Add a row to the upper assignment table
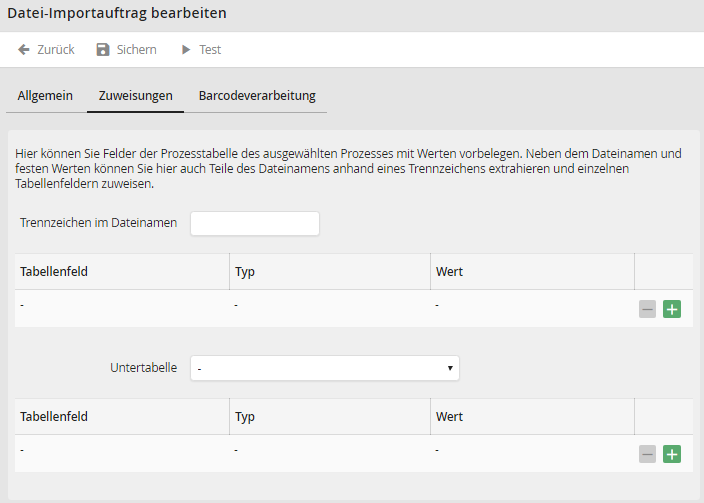This screenshot has height=503, width=704. [x=672, y=309]
